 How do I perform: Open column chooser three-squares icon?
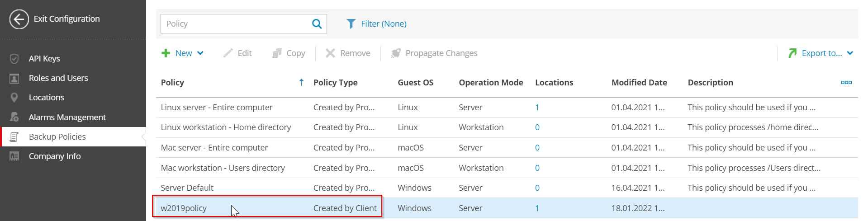846,82
